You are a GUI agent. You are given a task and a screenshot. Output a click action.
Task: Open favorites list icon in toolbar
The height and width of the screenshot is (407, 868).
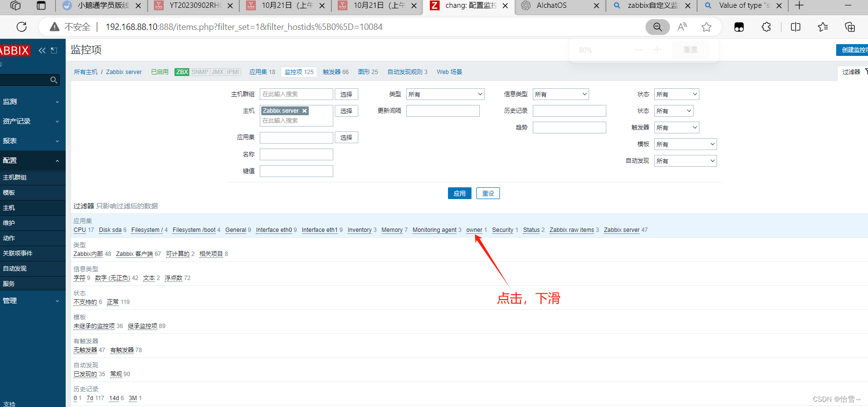[x=823, y=27]
